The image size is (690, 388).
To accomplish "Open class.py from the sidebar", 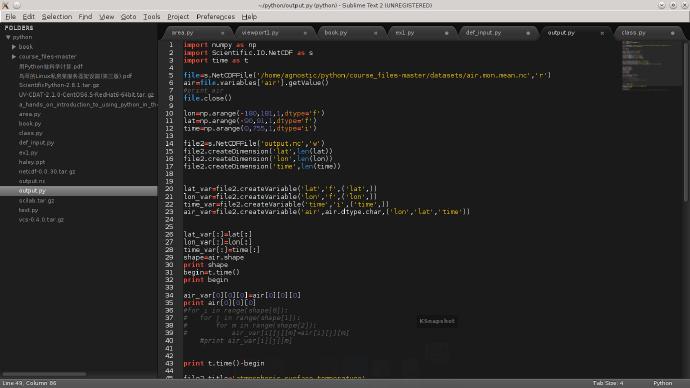I will 31,133.
